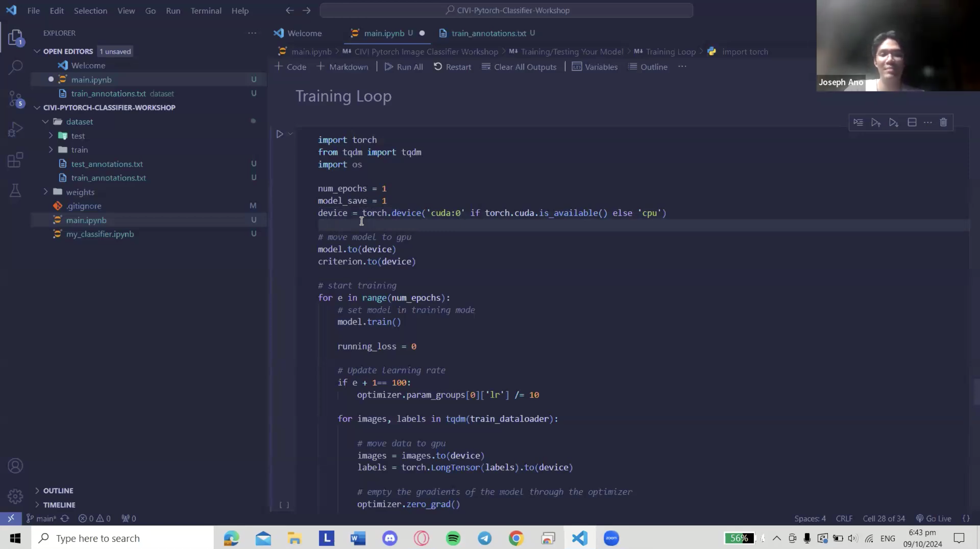
Task: Switch to the Welcome tab
Action: 298,33
